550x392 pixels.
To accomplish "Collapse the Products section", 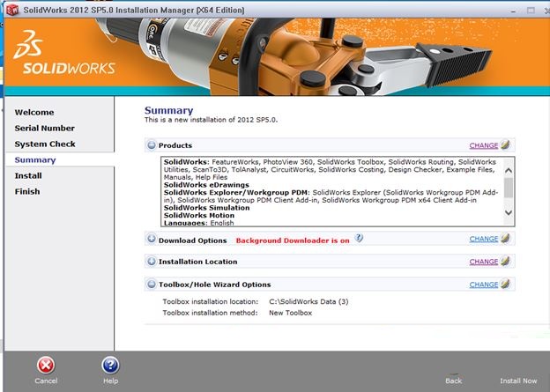I will pos(152,144).
